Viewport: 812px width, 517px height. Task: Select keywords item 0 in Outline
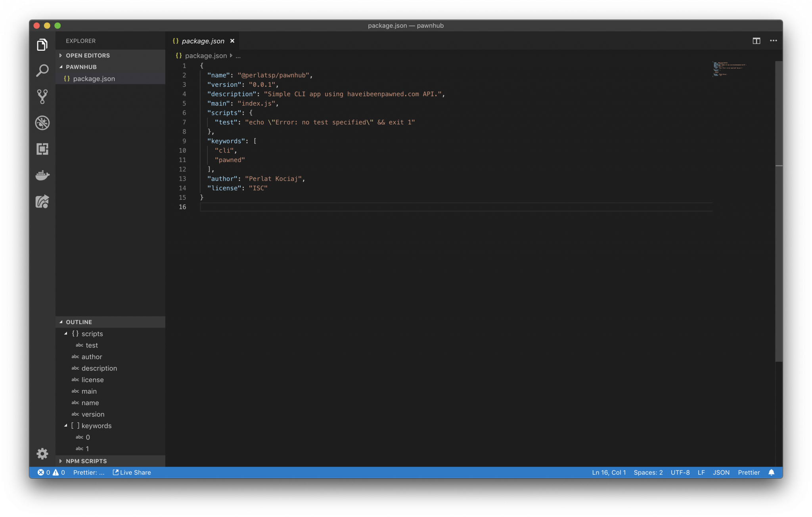tap(110, 437)
